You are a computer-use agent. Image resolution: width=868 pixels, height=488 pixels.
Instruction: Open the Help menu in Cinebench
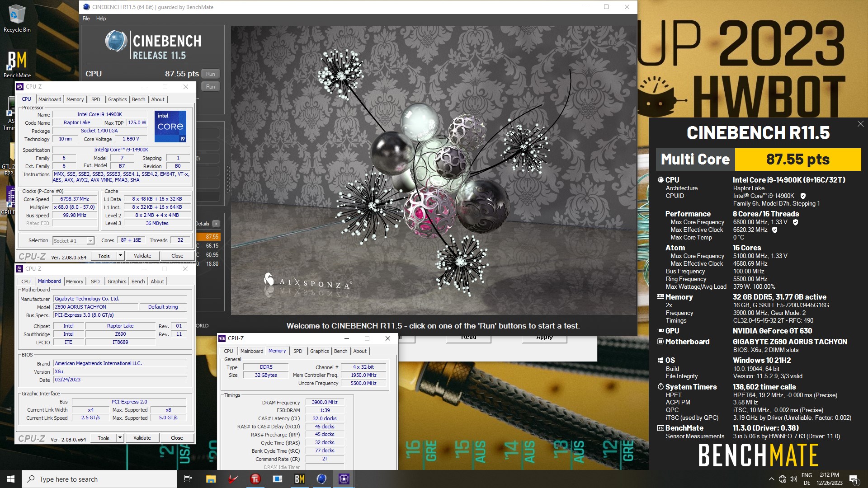tap(101, 19)
